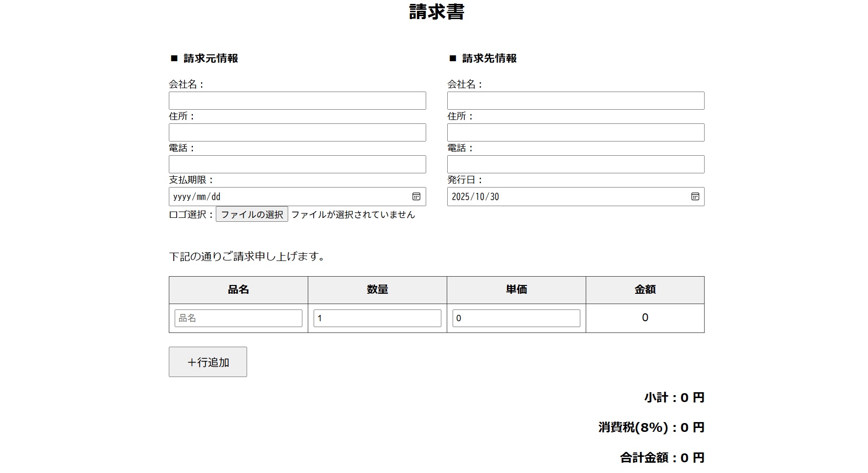Select the year 2025 in 発行日
The height and width of the screenshot is (473, 868).
click(x=460, y=197)
